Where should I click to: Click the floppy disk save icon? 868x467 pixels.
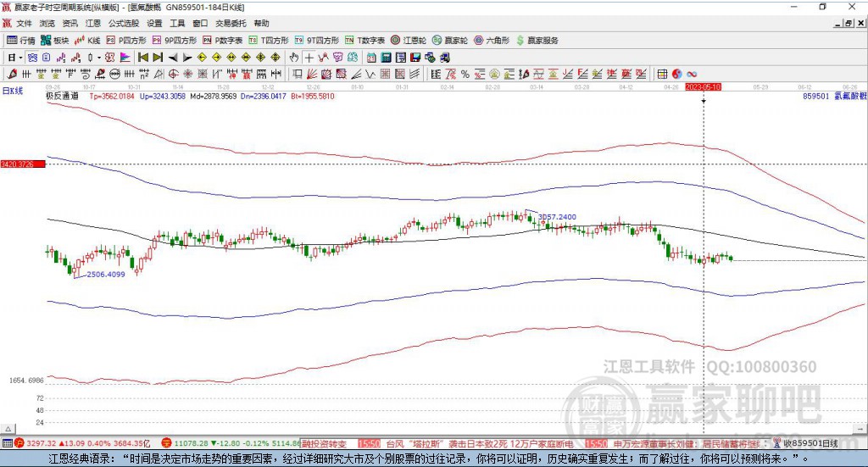pyautogui.click(x=415, y=58)
